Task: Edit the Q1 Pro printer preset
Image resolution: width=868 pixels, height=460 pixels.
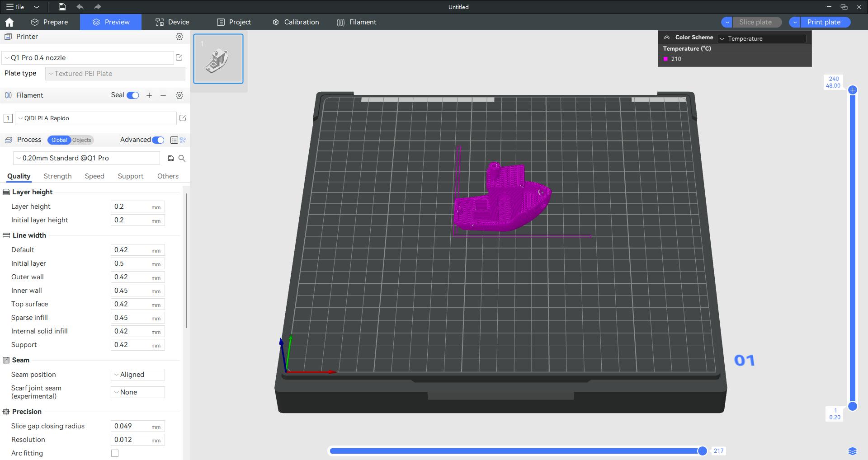Action: click(179, 57)
